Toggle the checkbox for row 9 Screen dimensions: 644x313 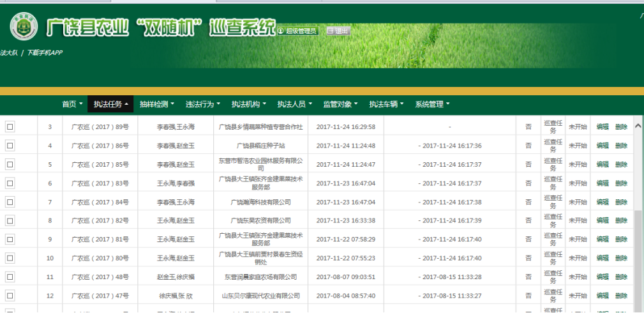[10, 239]
